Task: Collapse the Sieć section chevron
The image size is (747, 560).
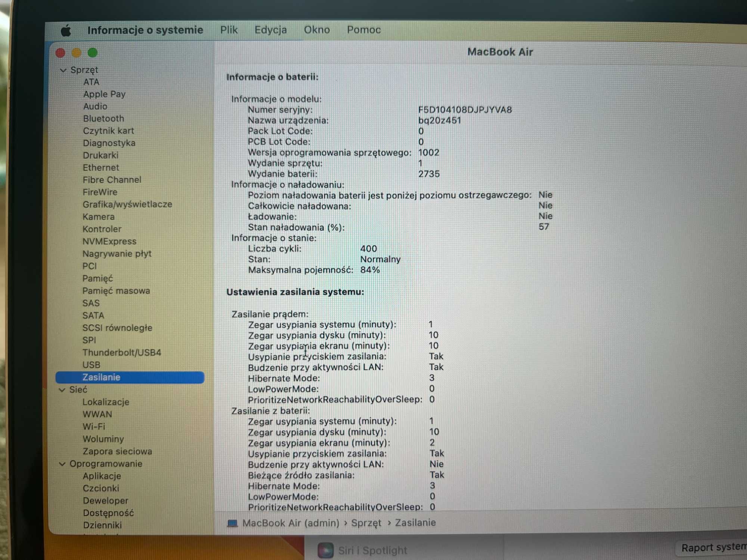Action: click(62, 390)
